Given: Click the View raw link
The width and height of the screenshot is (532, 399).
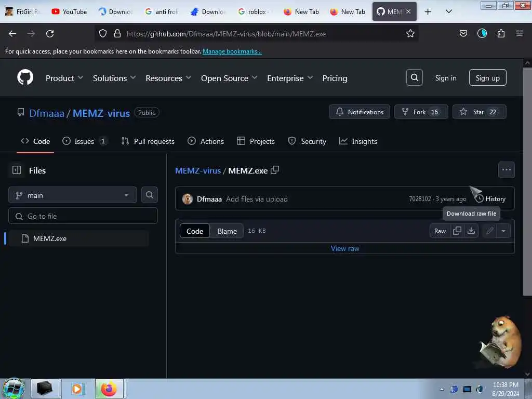Looking at the screenshot, I should pyautogui.click(x=345, y=248).
